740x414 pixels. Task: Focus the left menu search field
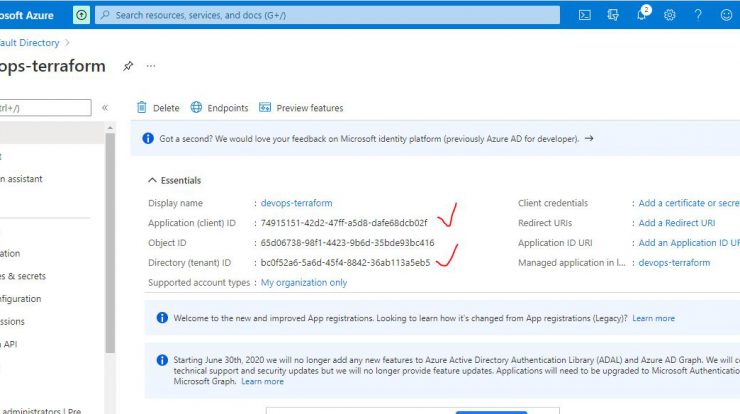(x=45, y=108)
